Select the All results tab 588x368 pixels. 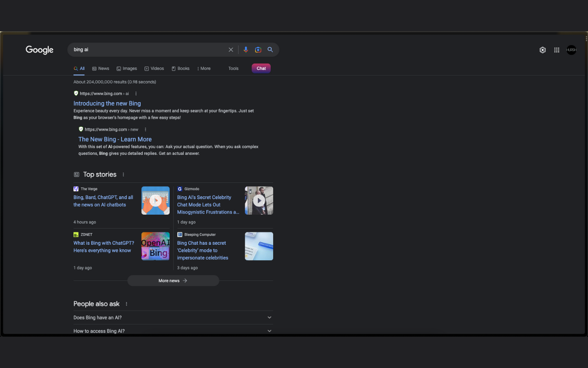tap(79, 69)
